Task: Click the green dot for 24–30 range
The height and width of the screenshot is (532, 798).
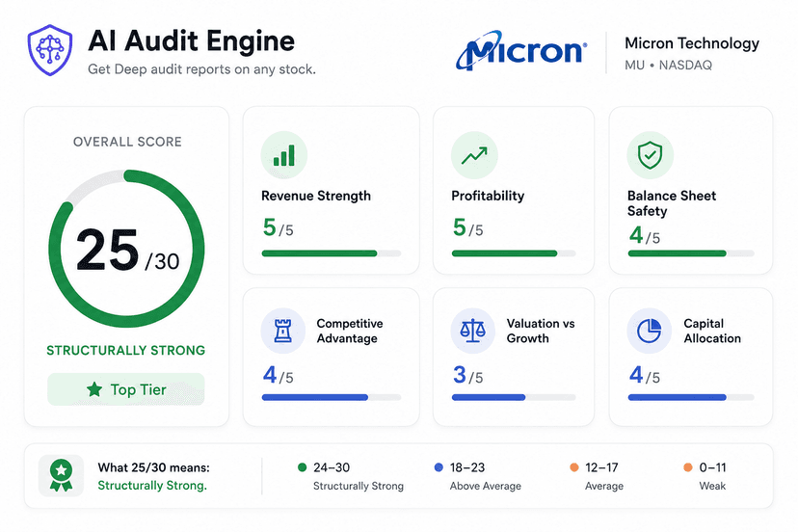Action: click(x=302, y=467)
